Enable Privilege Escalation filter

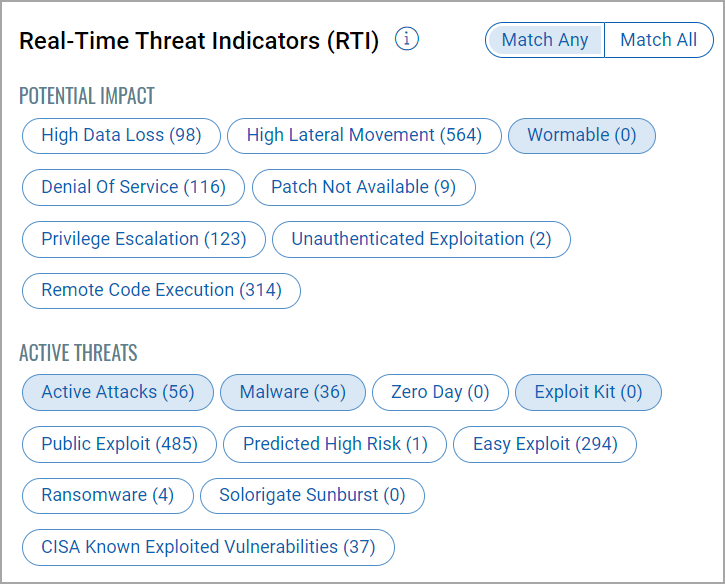143,239
